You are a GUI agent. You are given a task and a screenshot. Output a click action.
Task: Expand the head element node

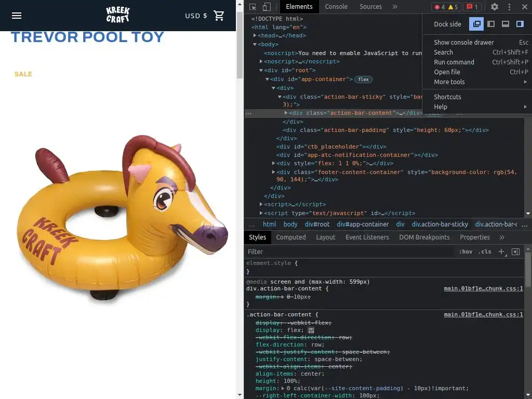pos(255,35)
